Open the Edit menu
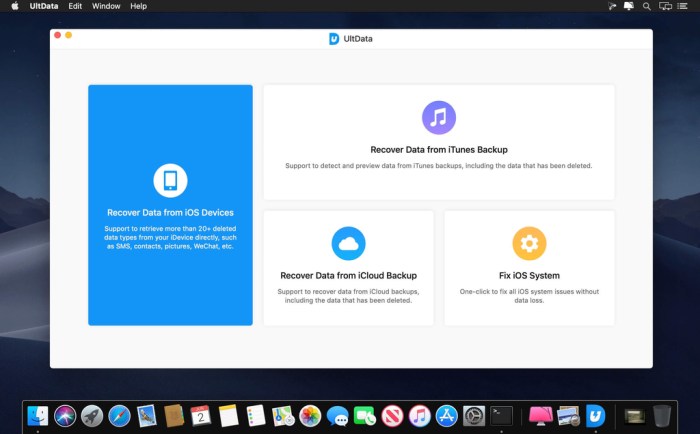Viewport: 700px width, 434px height. click(x=75, y=6)
